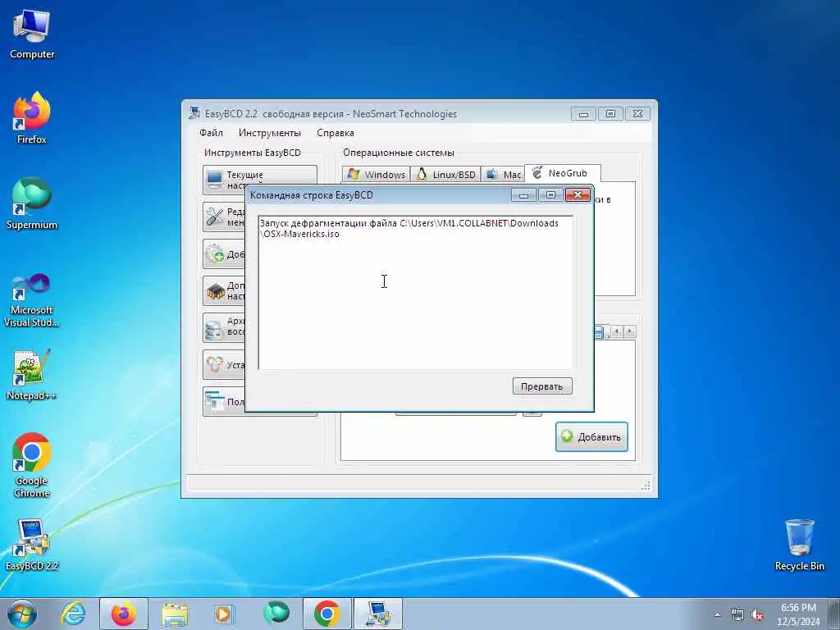Switch to Chrome in the taskbar
Viewport: 840px width, 630px height.
click(326, 614)
